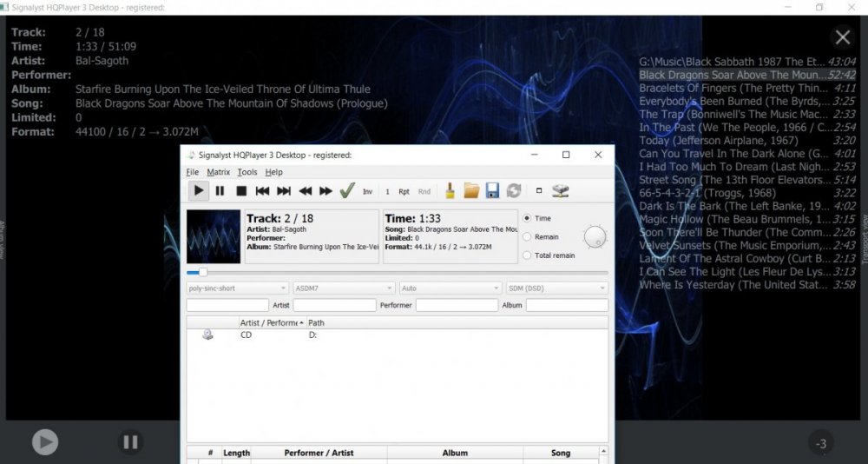Click large round Pause button in background window
The width and height of the screenshot is (868, 464).
tap(131, 441)
